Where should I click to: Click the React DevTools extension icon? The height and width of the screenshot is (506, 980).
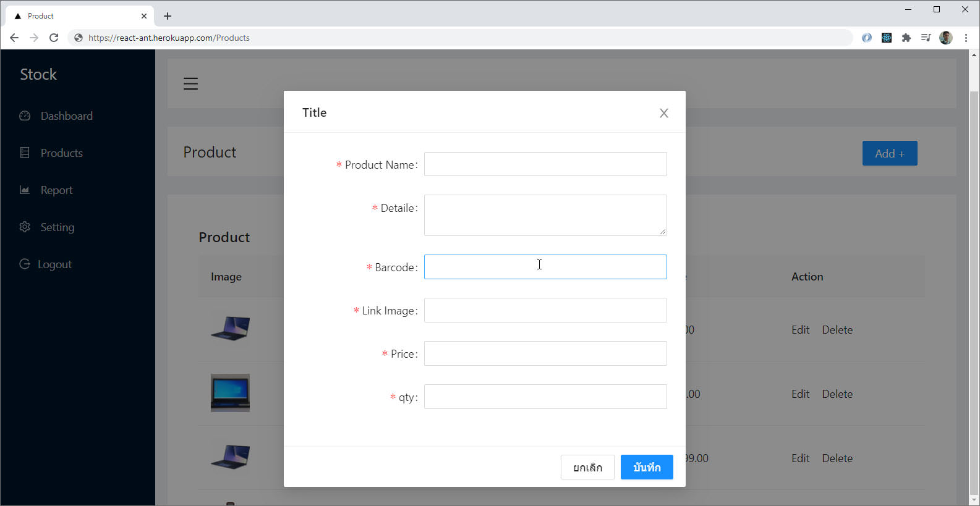pyautogui.click(x=887, y=38)
